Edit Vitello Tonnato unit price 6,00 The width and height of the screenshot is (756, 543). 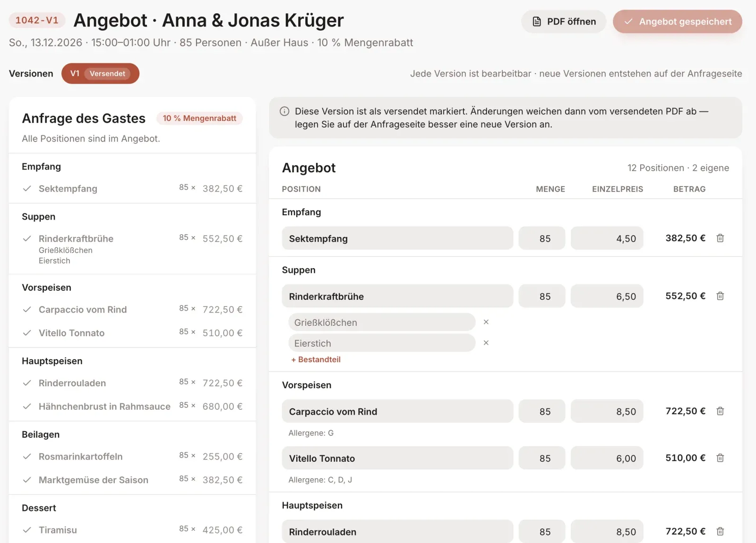coord(607,458)
